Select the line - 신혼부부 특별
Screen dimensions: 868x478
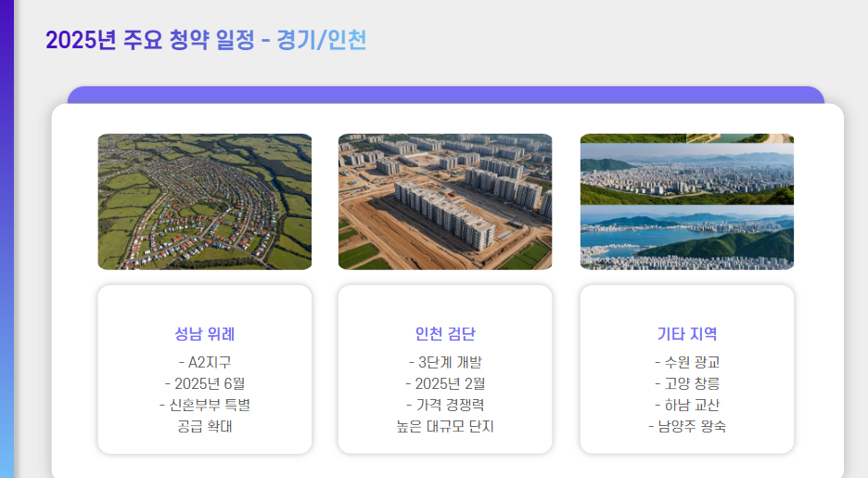click(205, 405)
